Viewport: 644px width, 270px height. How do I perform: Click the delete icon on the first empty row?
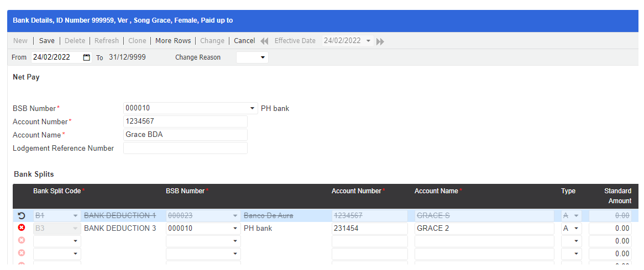pyautogui.click(x=22, y=241)
